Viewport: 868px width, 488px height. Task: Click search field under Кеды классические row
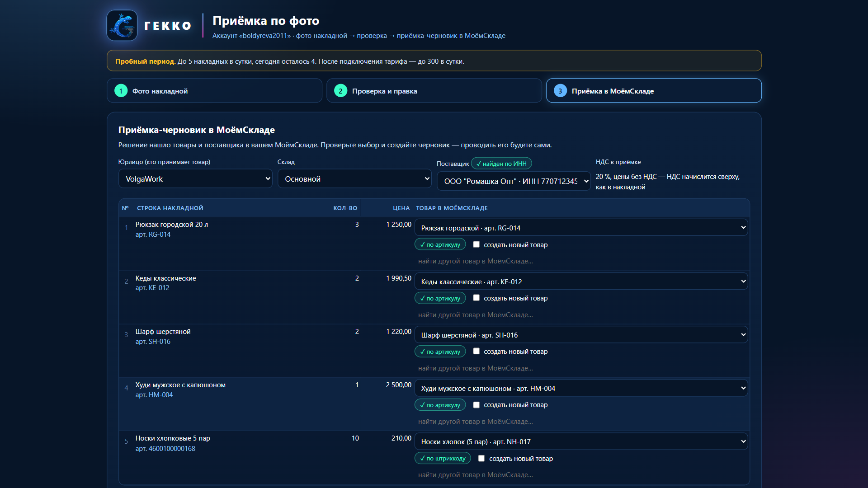point(581,315)
